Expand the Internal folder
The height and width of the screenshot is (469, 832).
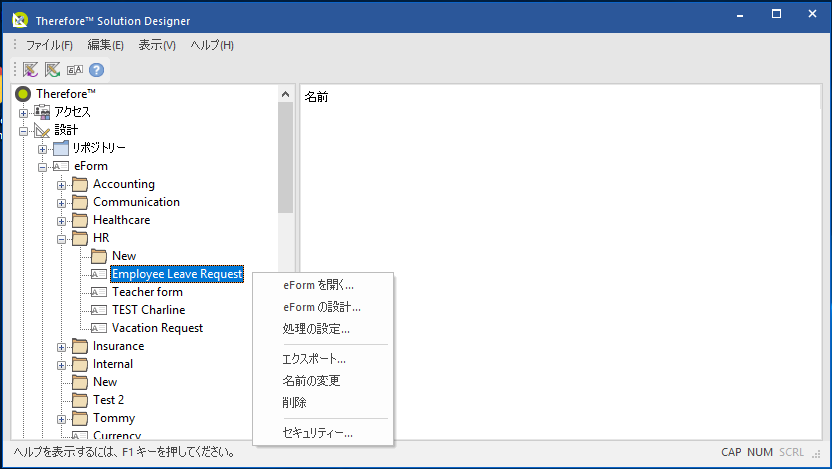[x=62, y=366]
